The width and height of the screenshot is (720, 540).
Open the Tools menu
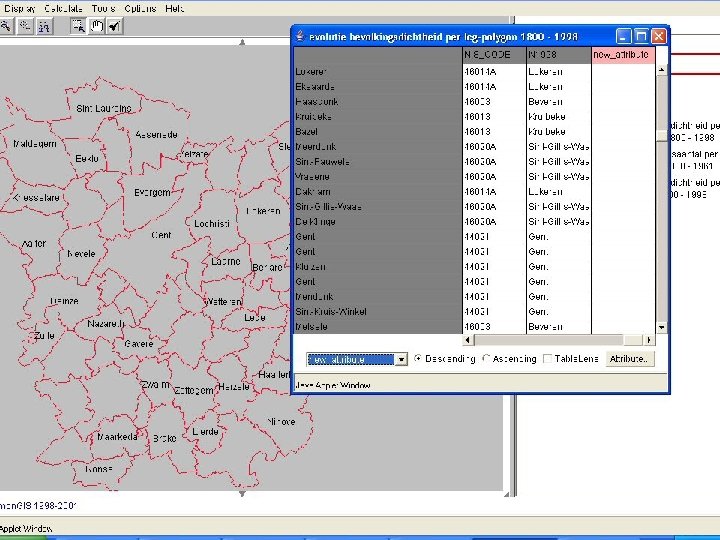tap(103, 8)
